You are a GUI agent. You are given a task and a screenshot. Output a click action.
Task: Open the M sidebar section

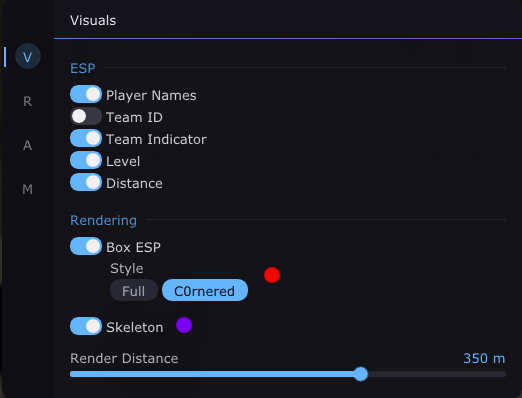point(28,189)
